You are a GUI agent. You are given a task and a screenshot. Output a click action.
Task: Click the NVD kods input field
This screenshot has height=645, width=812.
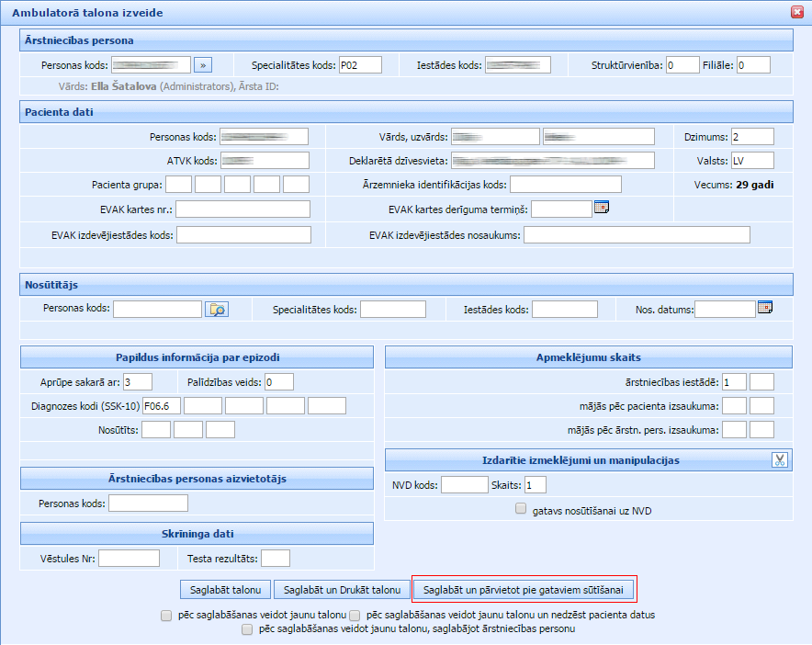coord(464,484)
